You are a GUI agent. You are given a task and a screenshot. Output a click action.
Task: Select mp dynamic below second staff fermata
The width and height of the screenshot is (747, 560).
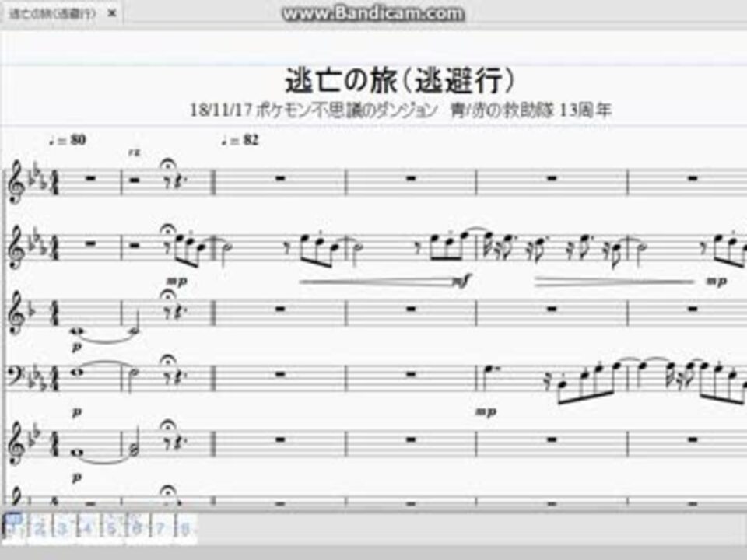(177, 281)
